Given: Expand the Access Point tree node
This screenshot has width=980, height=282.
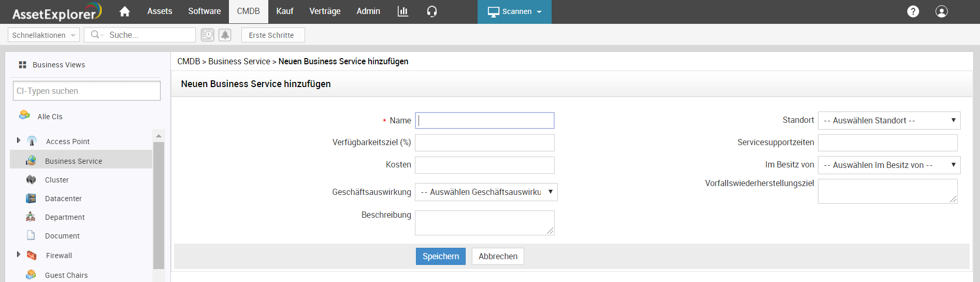Looking at the screenshot, I should pyautogui.click(x=19, y=140).
